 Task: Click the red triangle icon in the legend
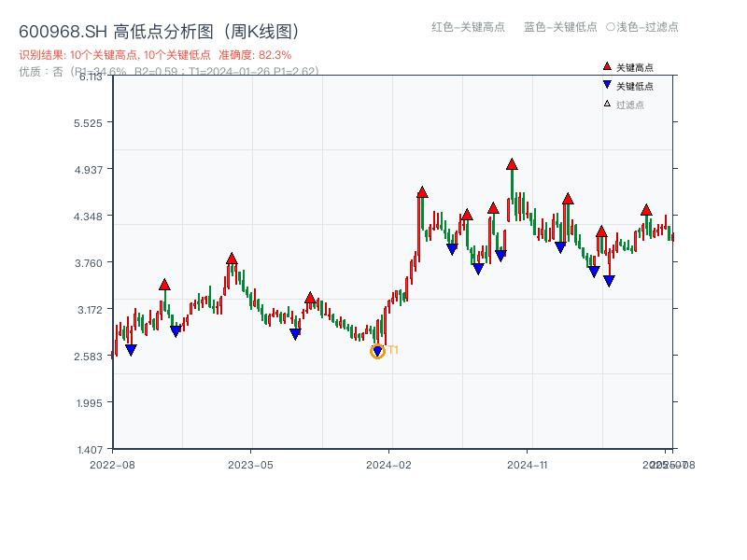607,66
